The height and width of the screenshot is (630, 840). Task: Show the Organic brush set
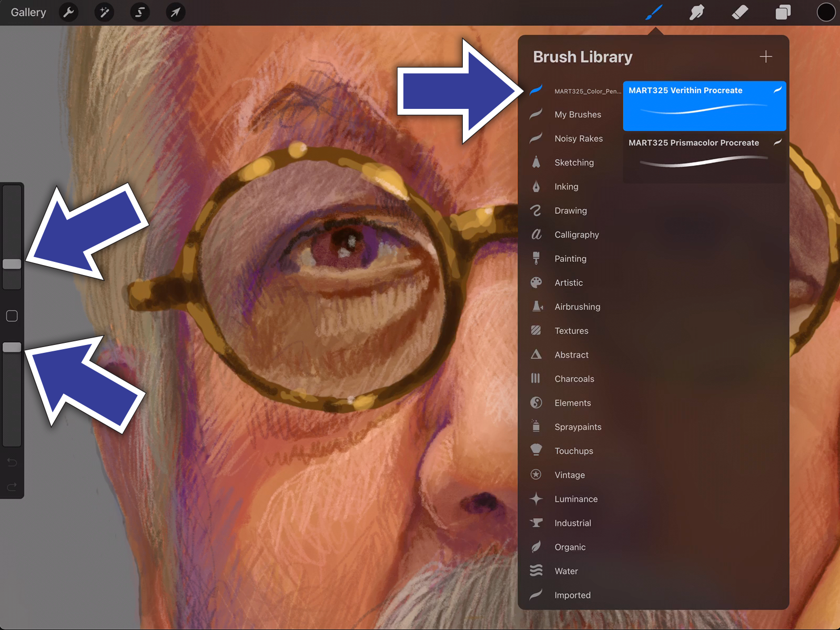tap(575, 547)
